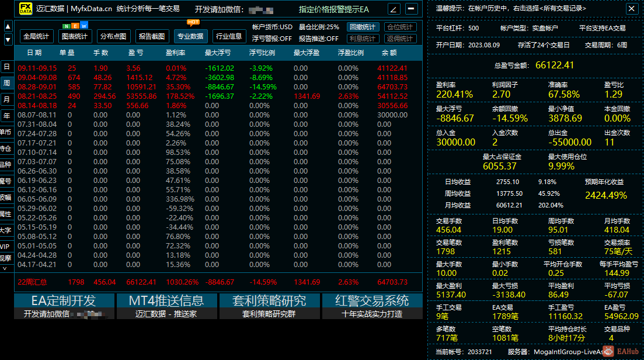Image resolution: width=644 pixels, height=360 pixels.
Task: Open the 品种 sidebar item
Action: point(6,165)
